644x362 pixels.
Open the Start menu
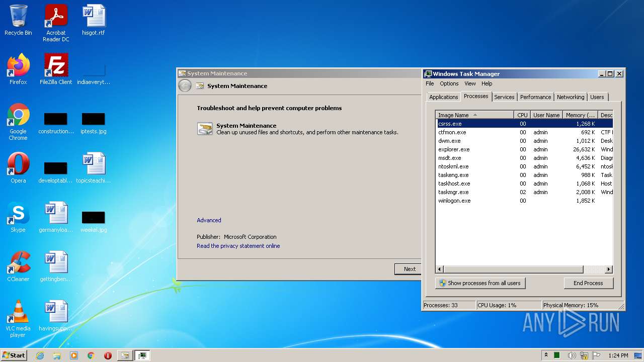click(x=14, y=355)
